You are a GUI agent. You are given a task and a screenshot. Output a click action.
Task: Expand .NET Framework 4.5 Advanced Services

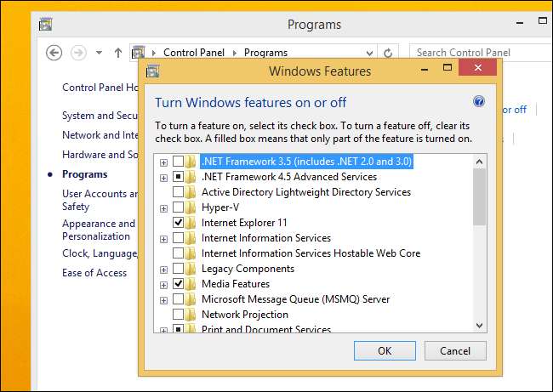pos(163,177)
